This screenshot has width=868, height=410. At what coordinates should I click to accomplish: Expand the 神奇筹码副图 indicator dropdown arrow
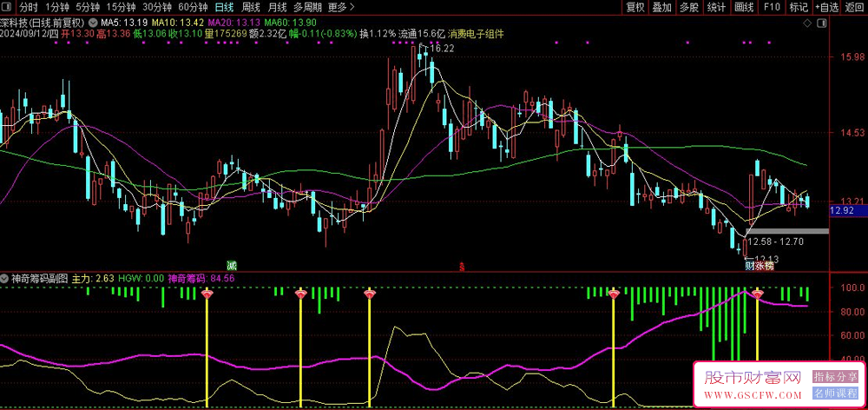[6, 279]
